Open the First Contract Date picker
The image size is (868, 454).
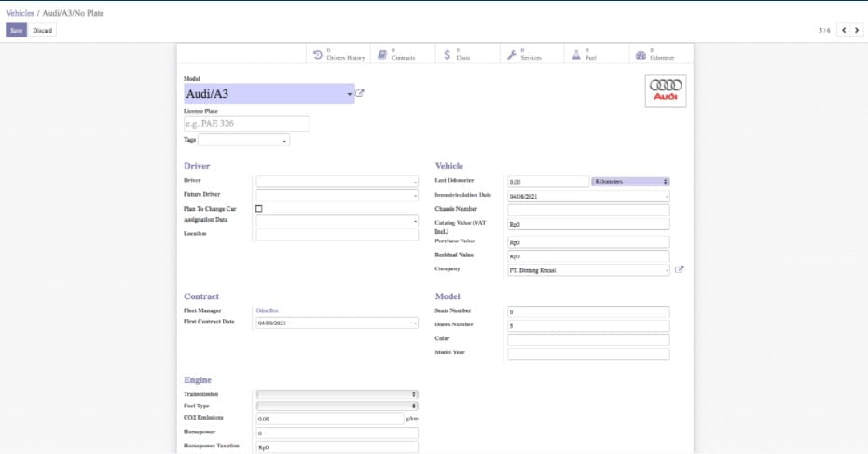(x=338, y=323)
